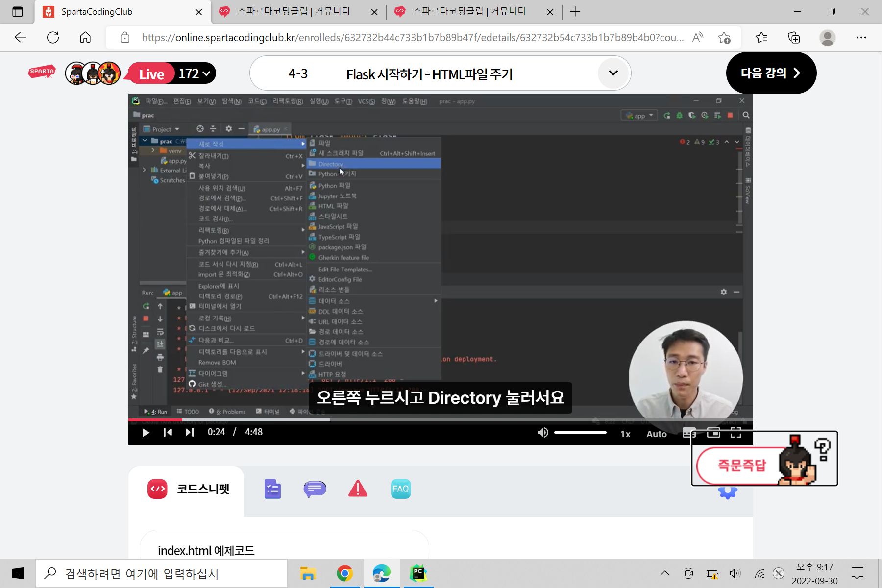Refresh the page

(53, 37)
